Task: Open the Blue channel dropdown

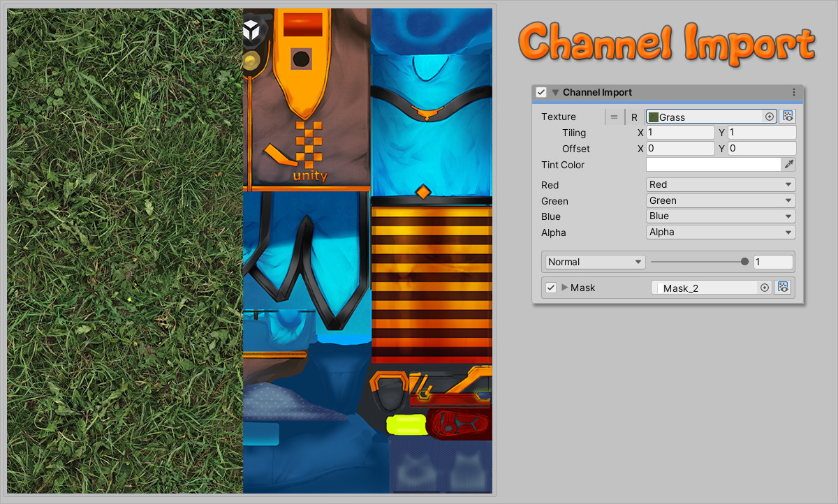Action: pyautogui.click(x=721, y=216)
